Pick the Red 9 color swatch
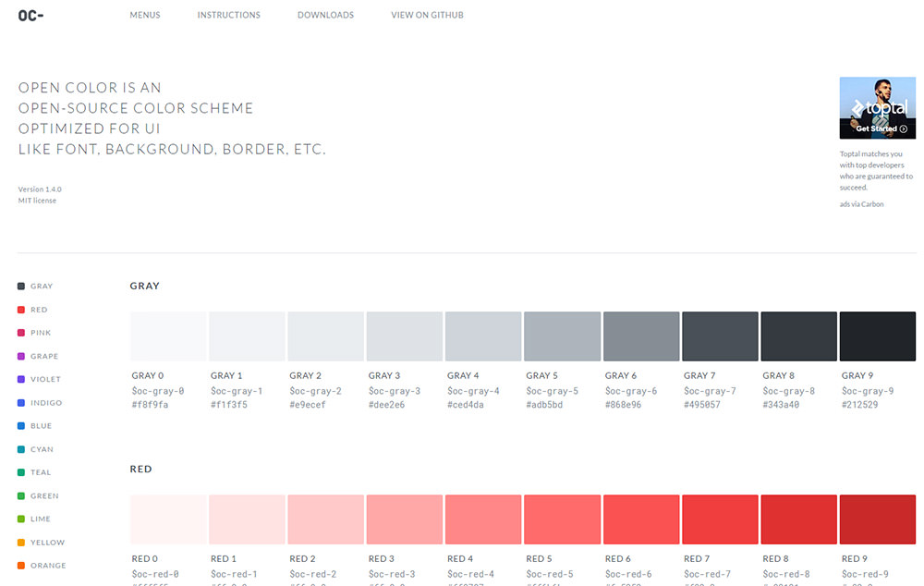 pos(878,519)
